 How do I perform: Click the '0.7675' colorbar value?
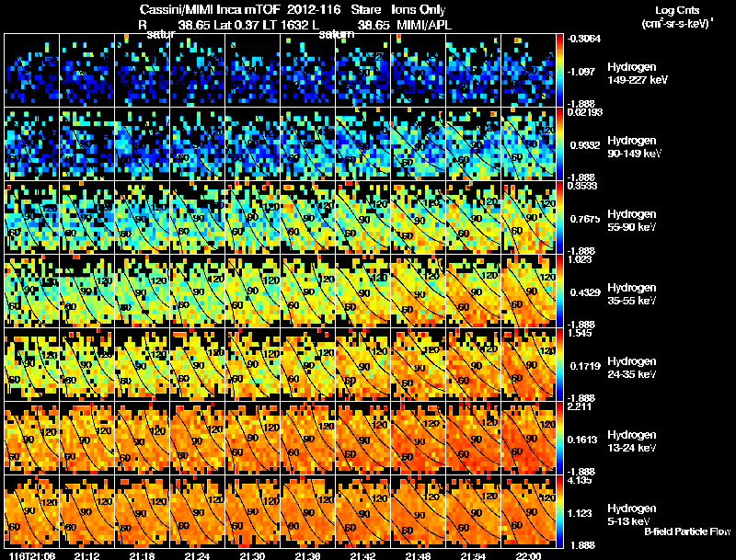pos(585,219)
